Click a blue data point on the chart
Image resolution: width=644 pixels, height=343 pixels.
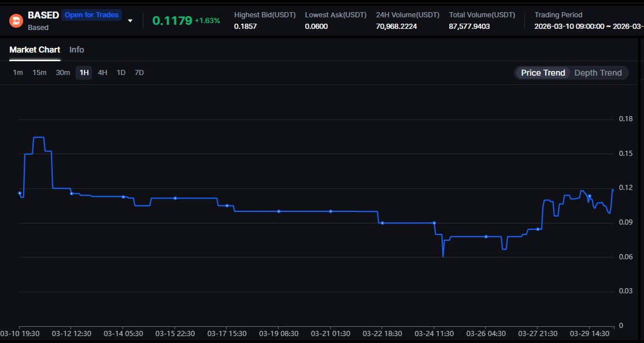(x=175, y=197)
